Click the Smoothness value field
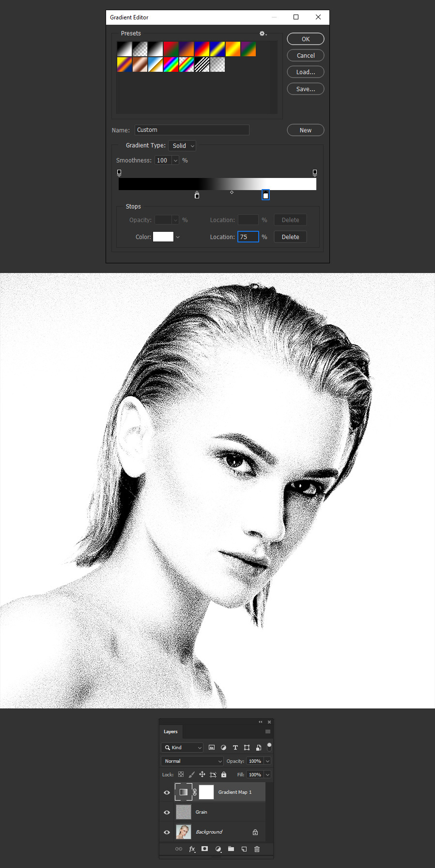Image resolution: width=435 pixels, height=868 pixels. click(x=163, y=160)
